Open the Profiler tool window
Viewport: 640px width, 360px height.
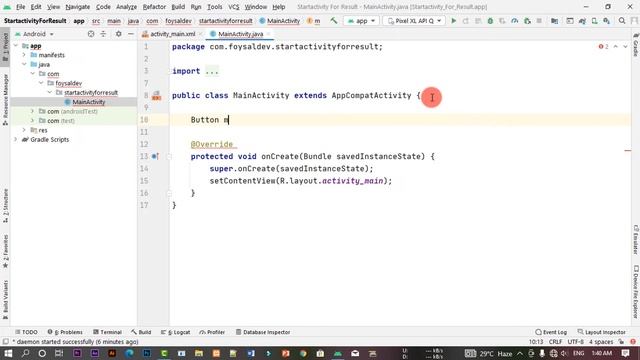[212, 332]
